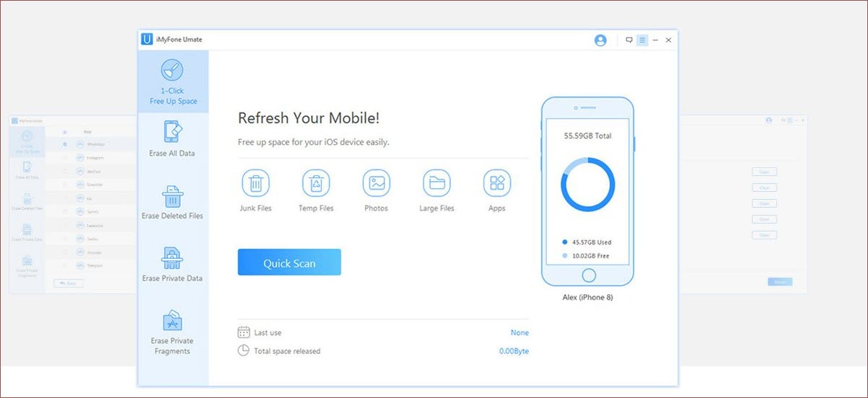
Task: Click the Total space released pie icon
Action: [x=244, y=350]
